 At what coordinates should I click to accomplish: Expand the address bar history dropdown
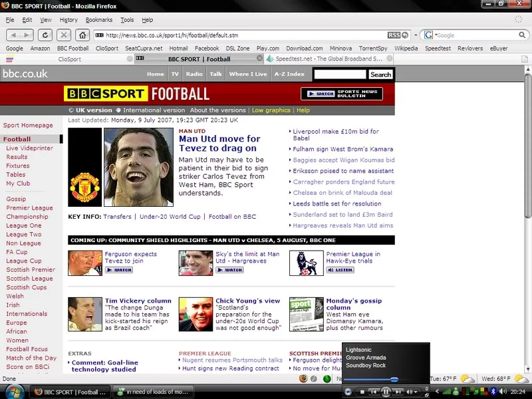tap(416, 35)
